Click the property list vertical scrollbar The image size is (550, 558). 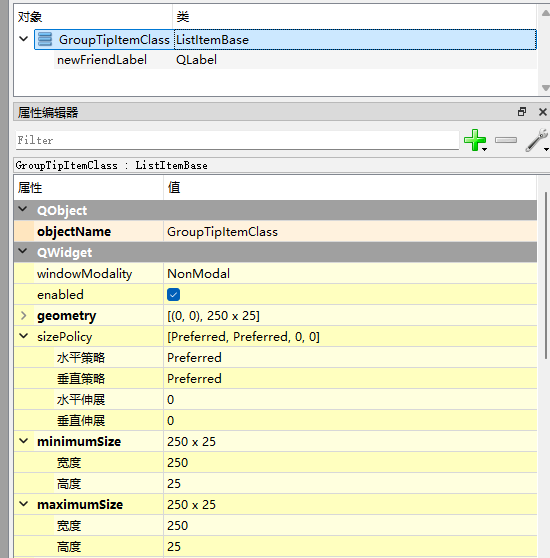pos(546,275)
